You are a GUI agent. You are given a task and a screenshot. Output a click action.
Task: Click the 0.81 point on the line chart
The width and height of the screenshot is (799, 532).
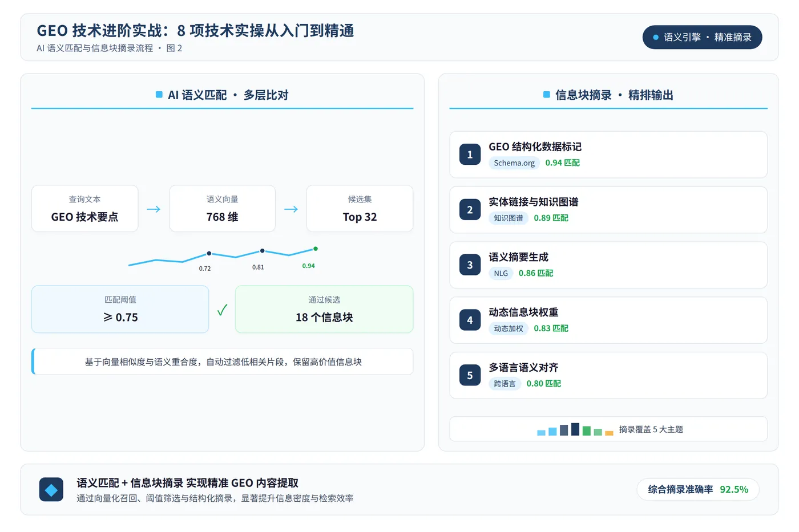(x=262, y=250)
